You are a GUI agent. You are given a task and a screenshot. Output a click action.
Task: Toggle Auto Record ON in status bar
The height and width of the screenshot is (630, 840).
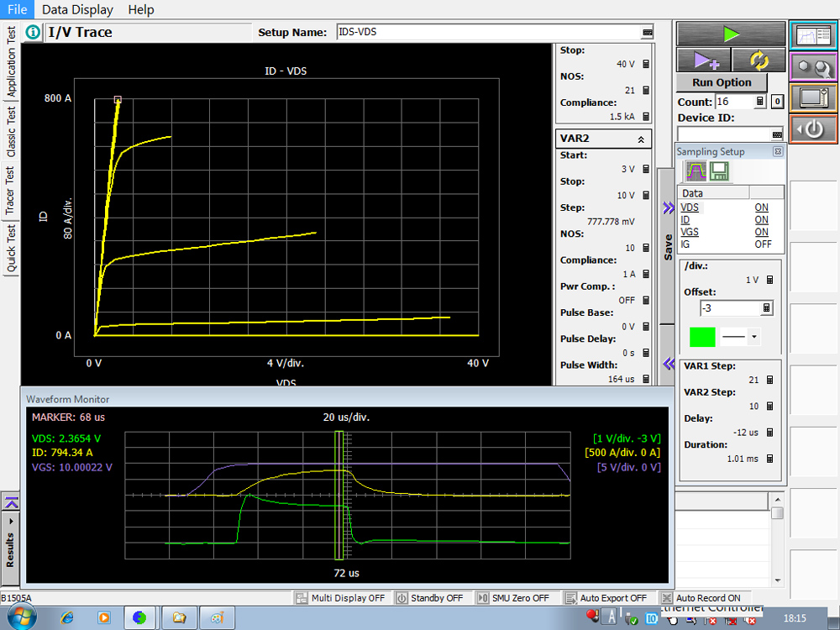click(702, 598)
